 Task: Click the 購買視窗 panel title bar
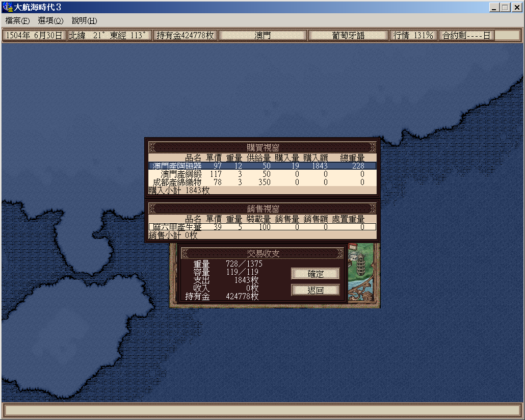262,147
